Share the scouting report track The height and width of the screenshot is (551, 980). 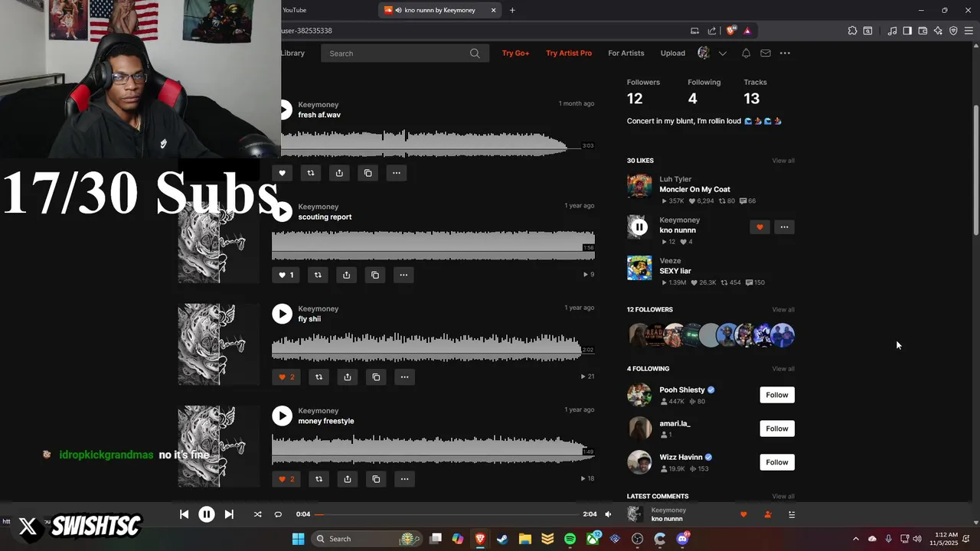click(x=347, y=275)
